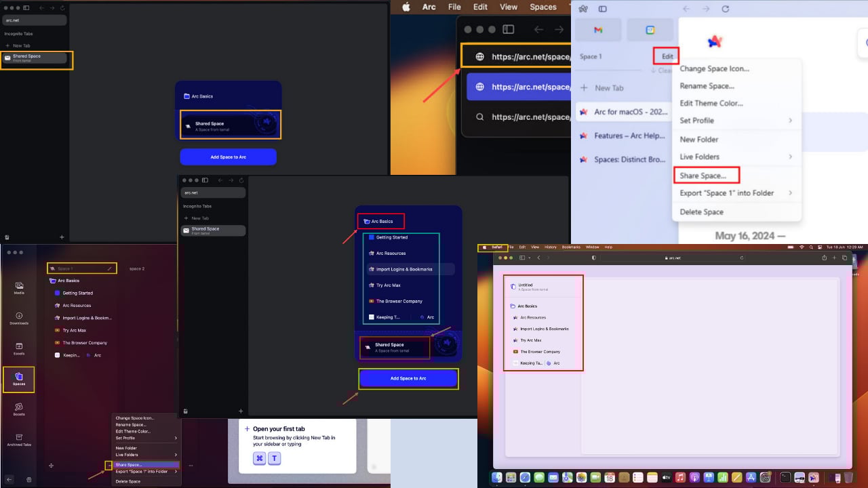
Task: Select the highlighted Spaces library icon
Action: pyautogui.click(x=19, y=379)
